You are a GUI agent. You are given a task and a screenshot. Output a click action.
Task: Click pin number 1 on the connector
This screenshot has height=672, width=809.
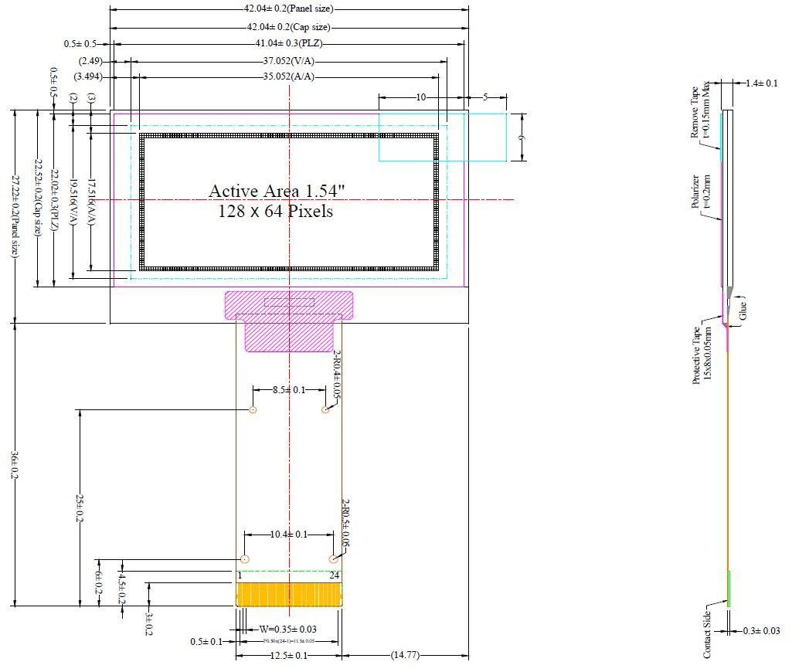240,575
